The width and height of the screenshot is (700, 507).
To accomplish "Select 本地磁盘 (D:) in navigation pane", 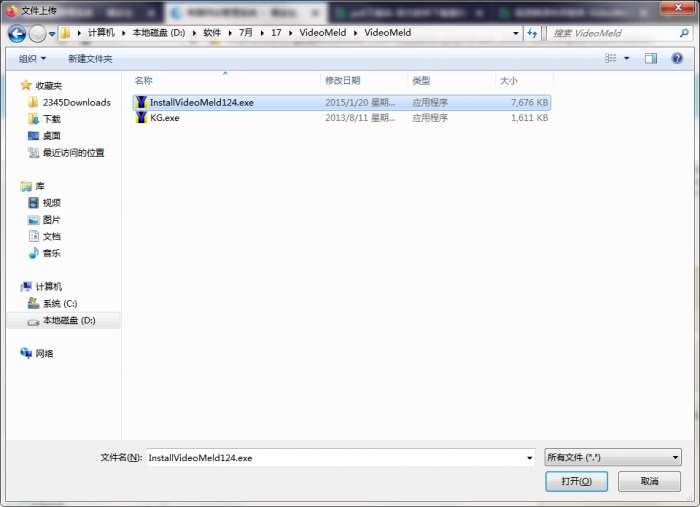I will click(69, 320).
